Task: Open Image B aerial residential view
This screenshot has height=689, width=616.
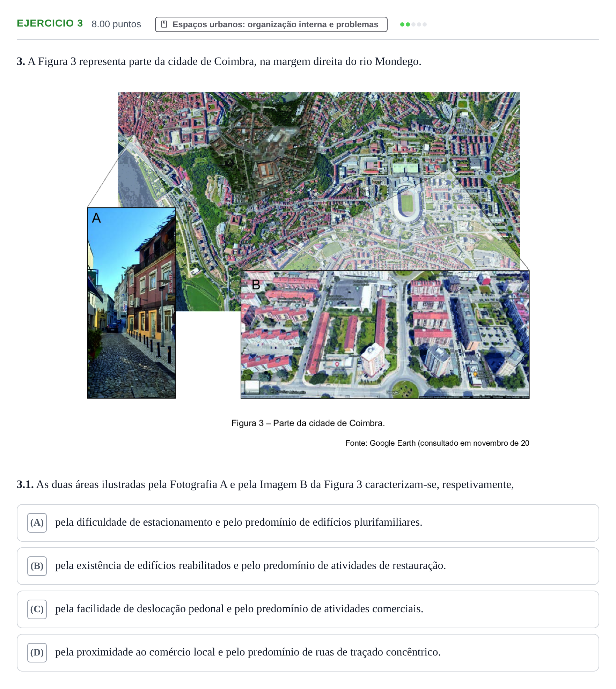Action: pyautogui.click(x=385, y=334)
